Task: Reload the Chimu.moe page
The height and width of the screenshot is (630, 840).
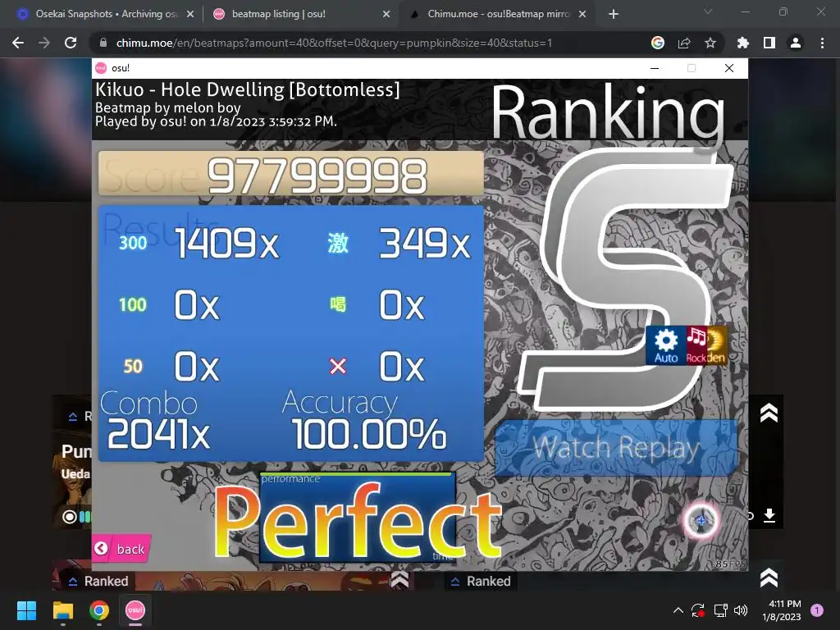Action: (x=71, y=43)
